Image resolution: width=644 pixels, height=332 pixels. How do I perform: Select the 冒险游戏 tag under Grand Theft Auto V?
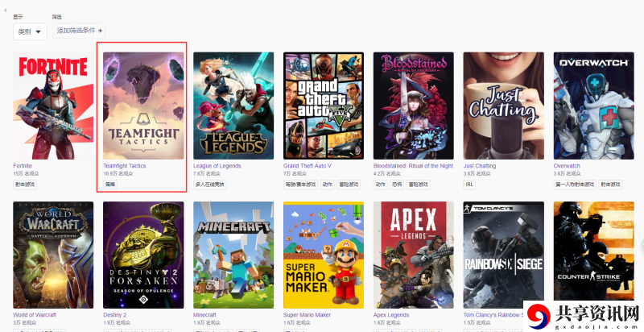click(349, 185)
